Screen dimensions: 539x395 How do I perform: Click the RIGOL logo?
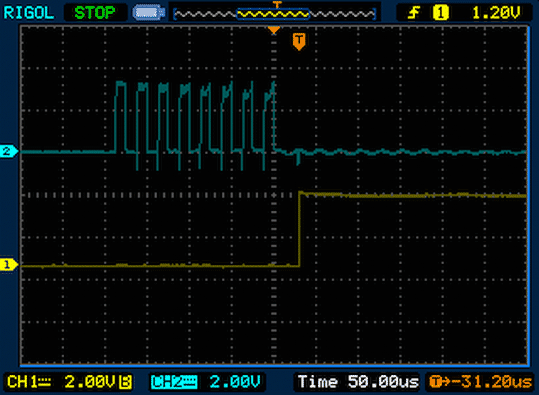click(29, 13)
